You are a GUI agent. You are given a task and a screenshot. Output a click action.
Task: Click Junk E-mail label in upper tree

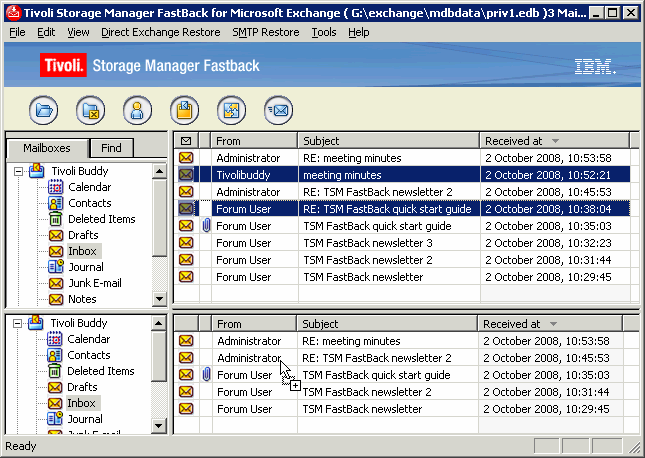tap(95, 283)
